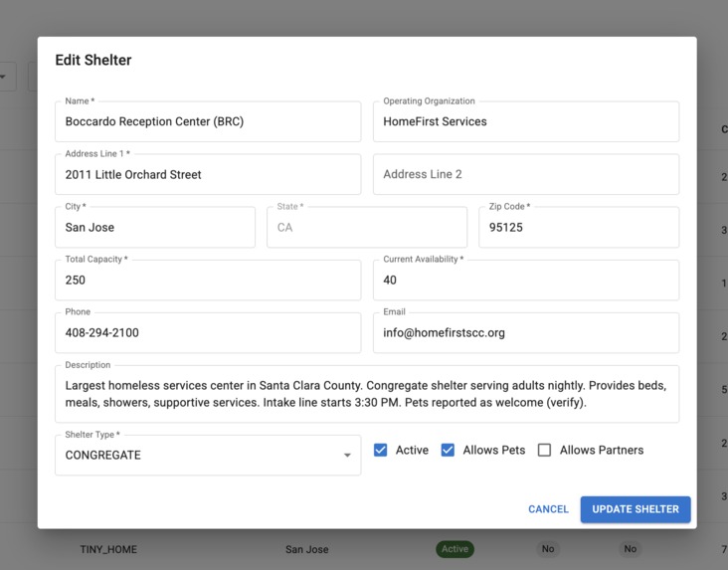The width and height of the screenshot is (728, 570).
Task: Edit the Email field info@homefirstscc.org
Action: [525, 332]
